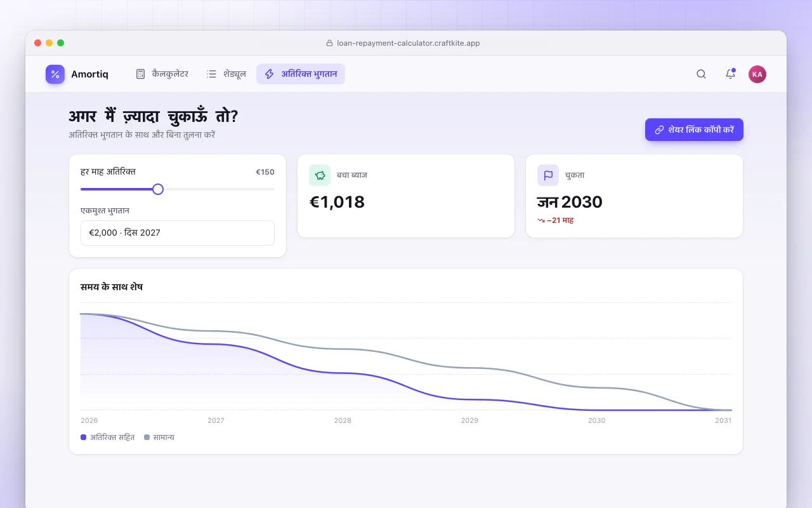This screenshot has height=508, width=812.
Task: Click the yellow minimize window button
Action: tap(49, 43)
